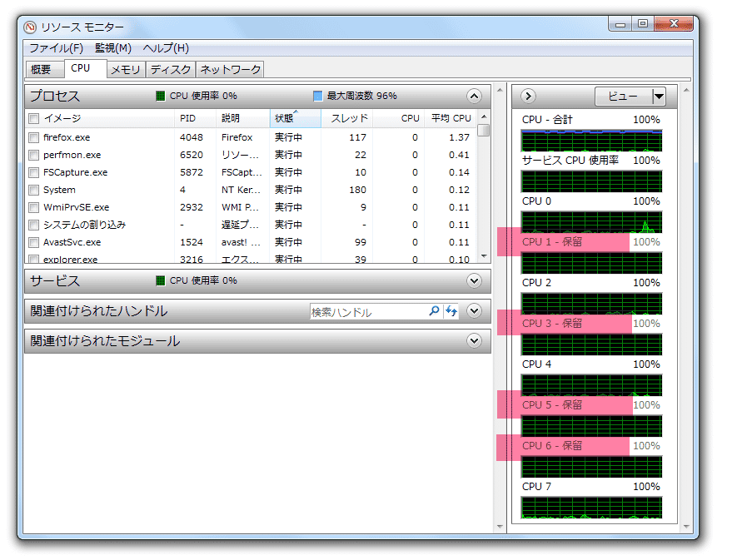The height and width of the screenshot is (560, 737).
Task: Click process list scrollbar down arrow
Action: pyautogui.click(x=484, y=256)
